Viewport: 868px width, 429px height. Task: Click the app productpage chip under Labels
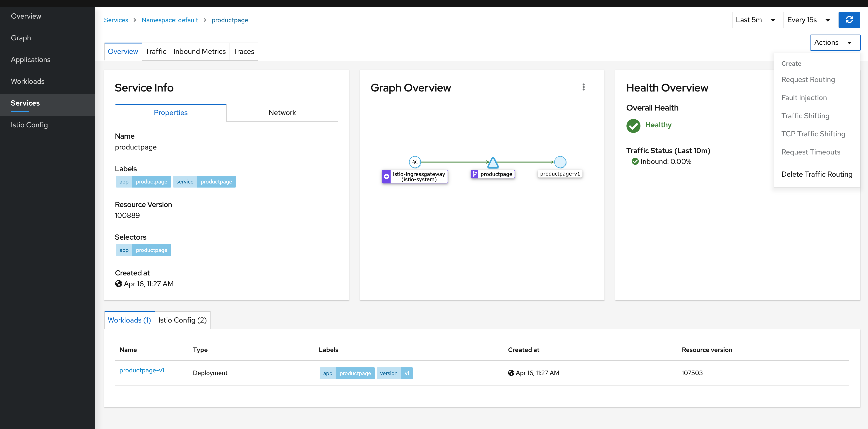[x=143, y=182]
